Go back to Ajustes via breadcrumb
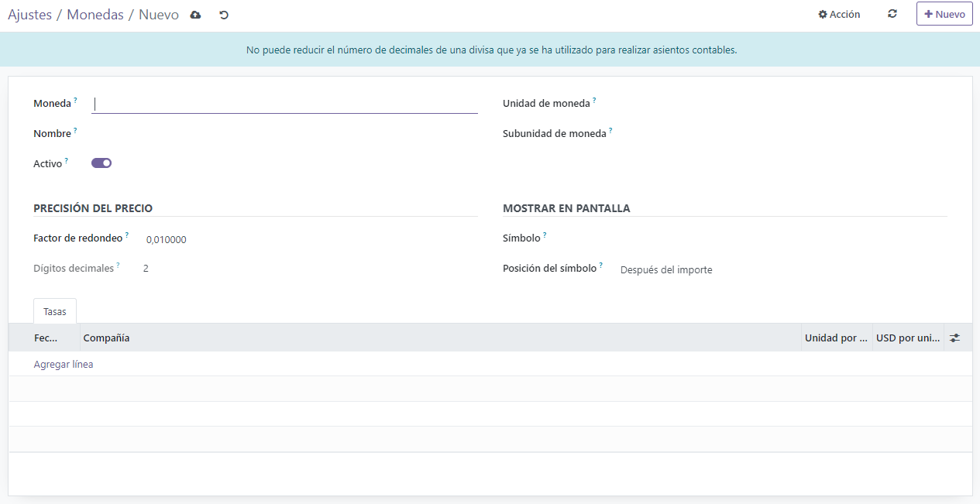The image size is (980, 504). 30,13
